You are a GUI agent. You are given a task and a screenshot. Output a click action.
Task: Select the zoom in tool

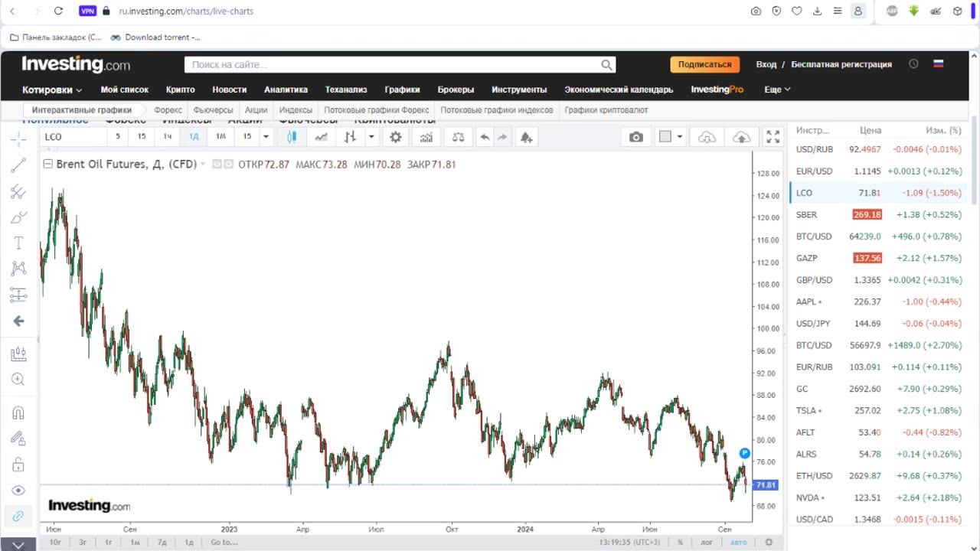18,380
